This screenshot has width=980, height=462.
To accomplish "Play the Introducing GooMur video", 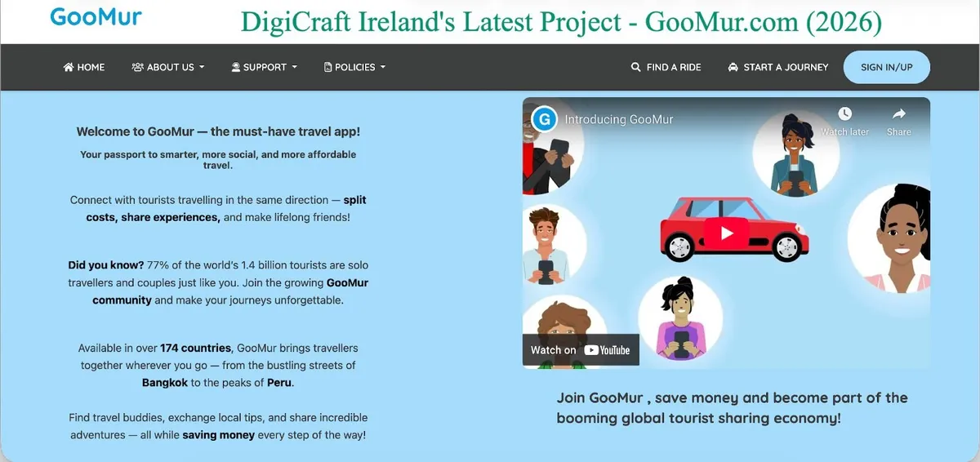I will click(x=726, y=233).
